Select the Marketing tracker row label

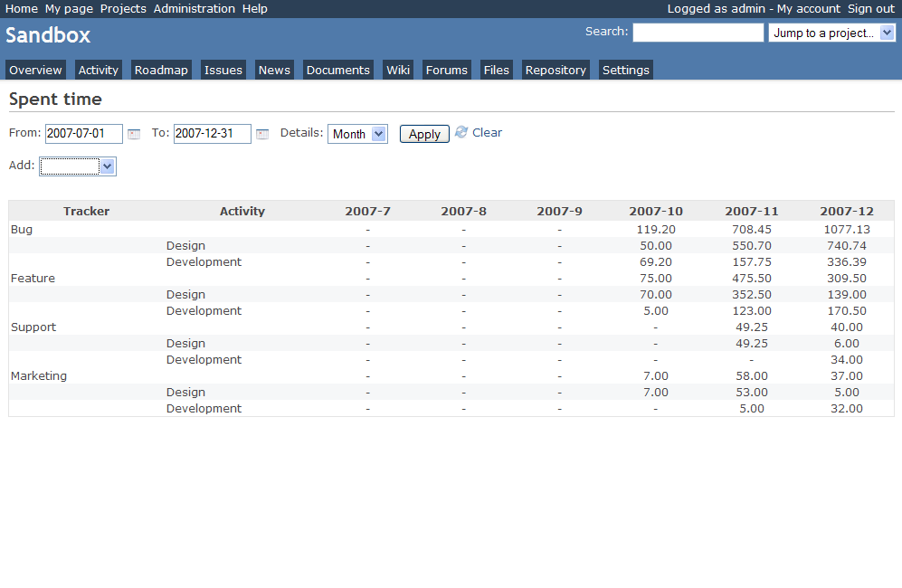[x=39, y=375]
